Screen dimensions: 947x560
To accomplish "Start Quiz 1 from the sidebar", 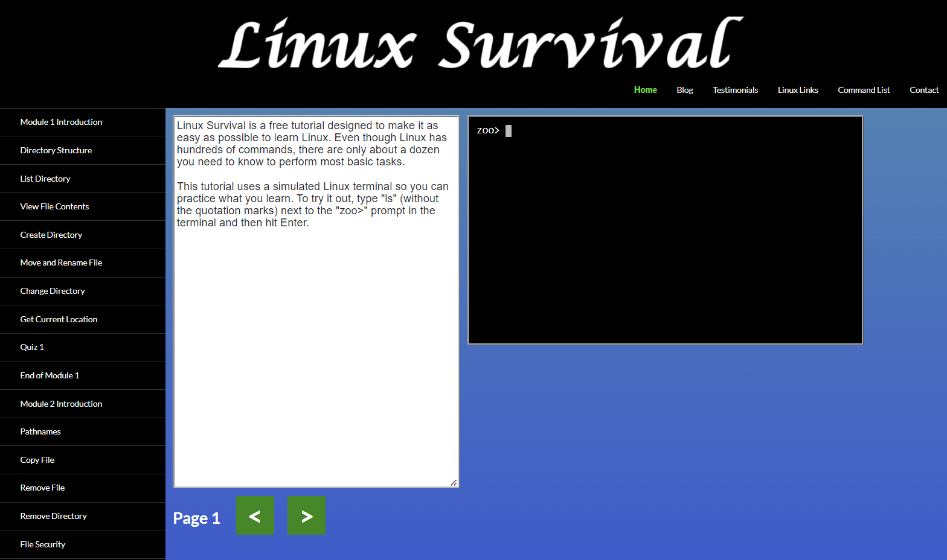I will point(32,347).
